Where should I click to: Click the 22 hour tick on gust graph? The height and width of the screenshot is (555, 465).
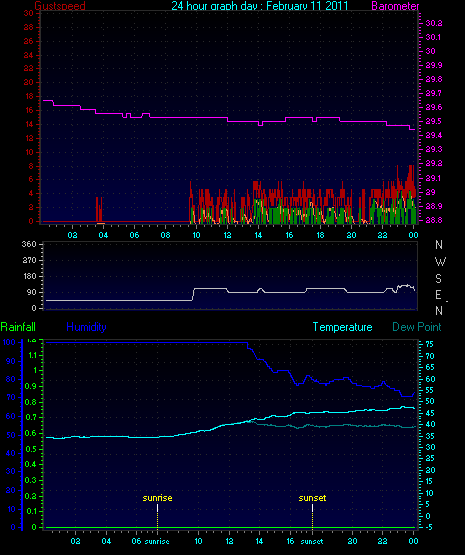tap(382, 235)
